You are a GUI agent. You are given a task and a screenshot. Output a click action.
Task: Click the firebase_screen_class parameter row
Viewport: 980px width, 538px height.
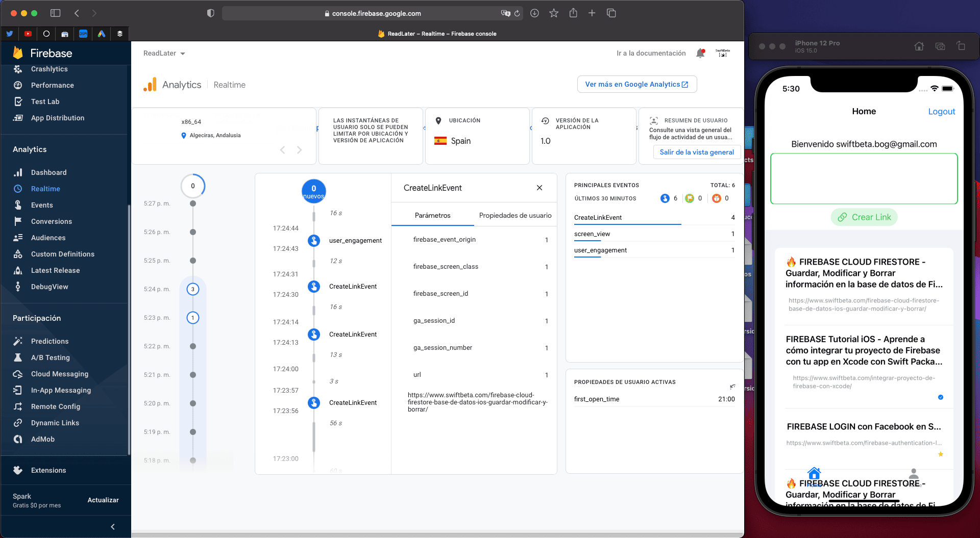tap(480, 267)
